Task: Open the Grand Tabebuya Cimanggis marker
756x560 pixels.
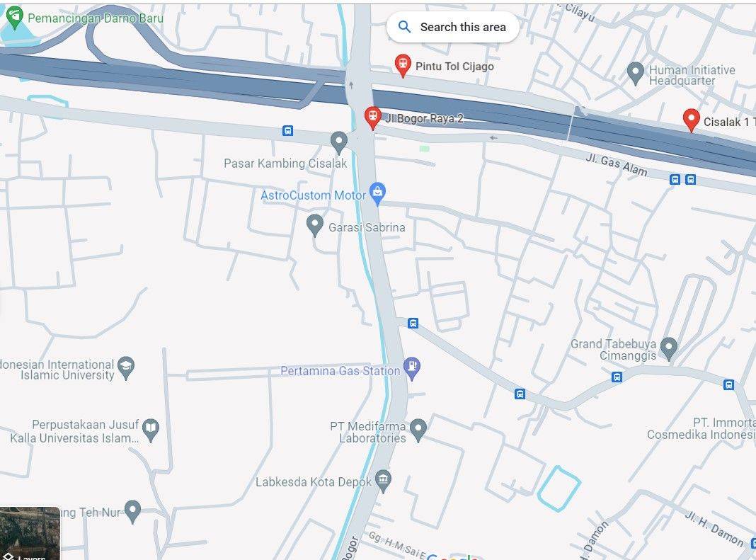Action: coord(669,349)
